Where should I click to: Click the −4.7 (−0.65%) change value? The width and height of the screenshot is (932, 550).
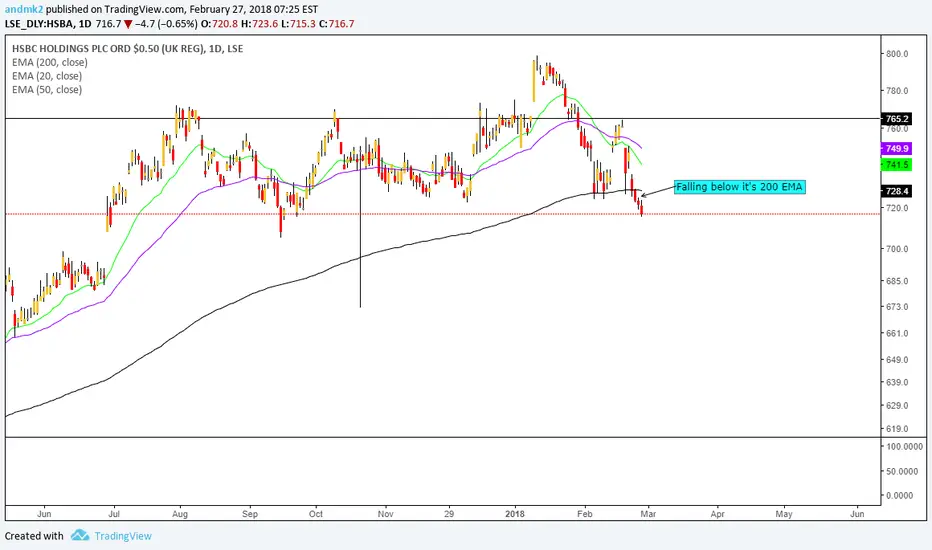pos(167,24)
